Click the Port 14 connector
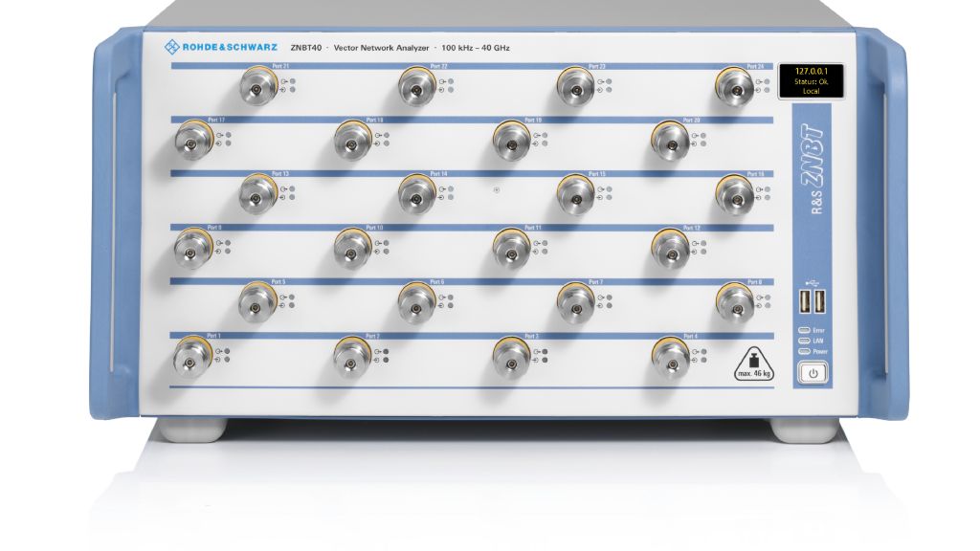980x551 pixels. tap(416, 195)
